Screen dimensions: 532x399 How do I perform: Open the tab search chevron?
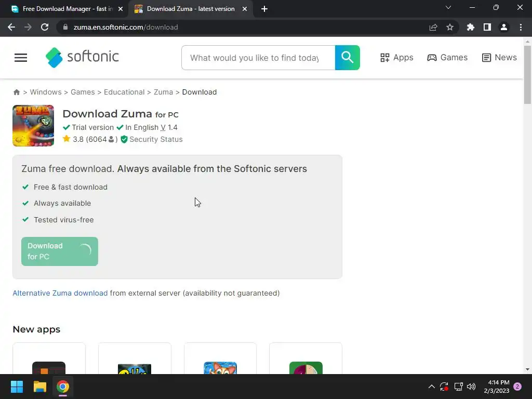tap(448, 7)
